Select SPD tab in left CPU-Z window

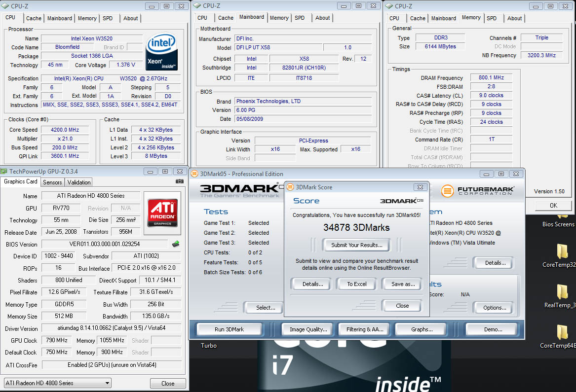tap(108, 18)
